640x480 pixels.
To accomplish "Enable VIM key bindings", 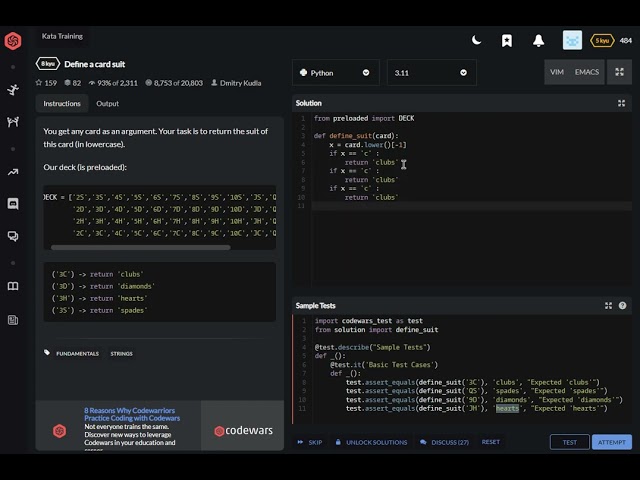I will (557, 72).
